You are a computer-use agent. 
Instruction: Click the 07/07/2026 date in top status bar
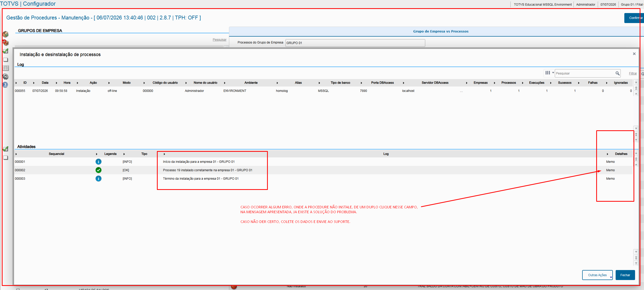tap(608, 5)
